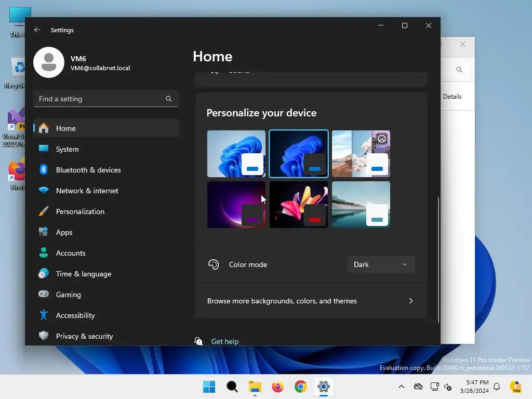The width and height of the screenshot is (532, 399).
Task: Open the network status tray icon
Action: click(434, 387)
